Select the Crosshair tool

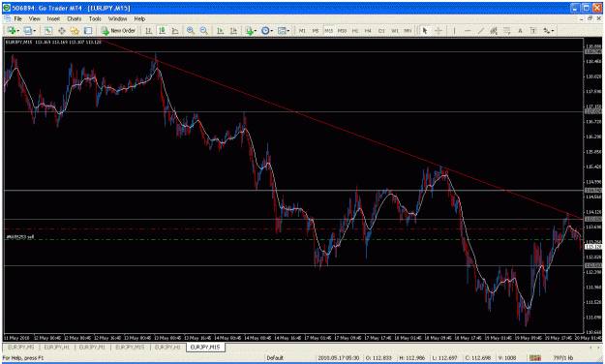tap(439, 30)
